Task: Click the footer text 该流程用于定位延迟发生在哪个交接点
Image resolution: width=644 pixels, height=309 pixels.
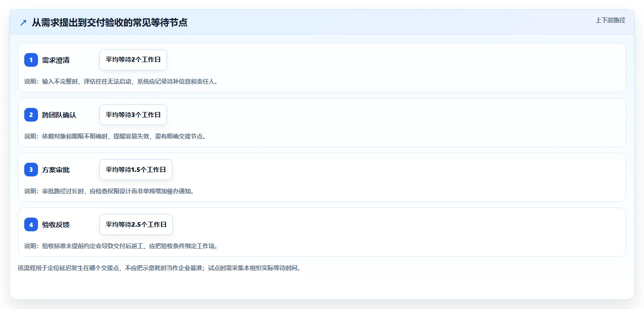Action: pos(159,268)
